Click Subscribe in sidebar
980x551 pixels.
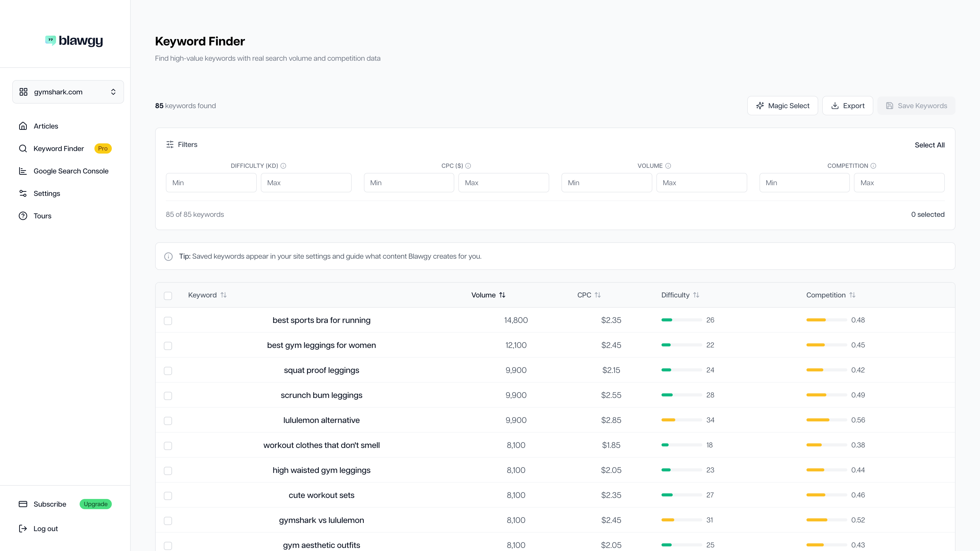(x=50, y=504)
